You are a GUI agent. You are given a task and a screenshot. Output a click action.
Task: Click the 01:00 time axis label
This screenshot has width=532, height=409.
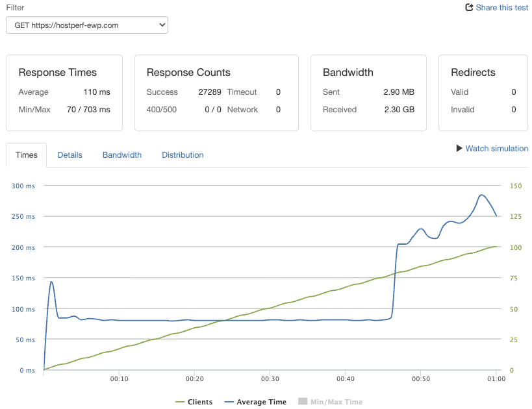[x=496, y=379]
